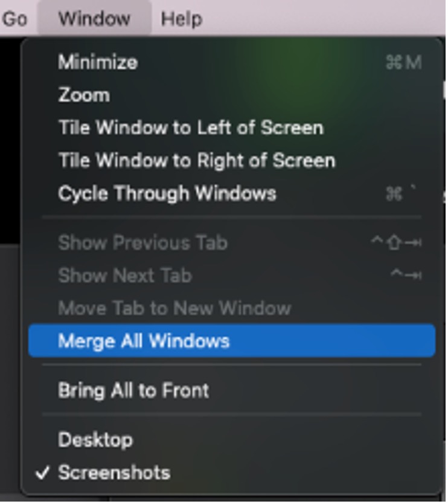This screenshot has height=504, width=448.
Task: Select the checked Screenshots window entry
Action: click(114, 473)
